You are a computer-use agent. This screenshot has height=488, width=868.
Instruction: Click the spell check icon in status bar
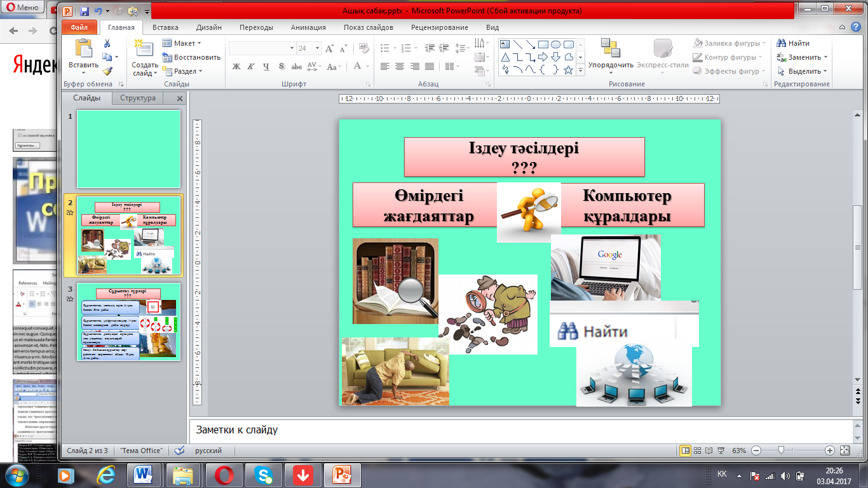tap(180, 450)
